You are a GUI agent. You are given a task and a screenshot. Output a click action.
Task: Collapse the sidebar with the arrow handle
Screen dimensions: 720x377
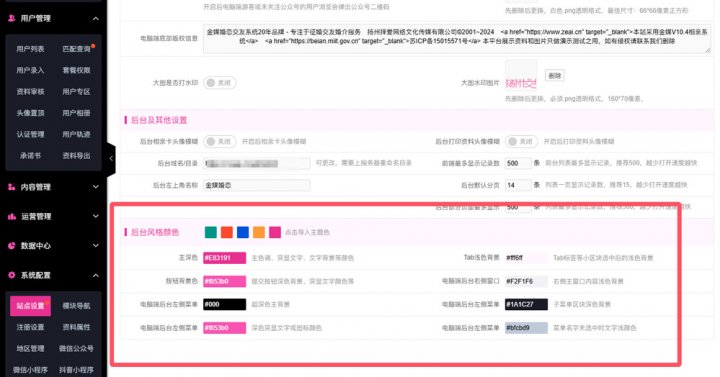coord(111,158)
